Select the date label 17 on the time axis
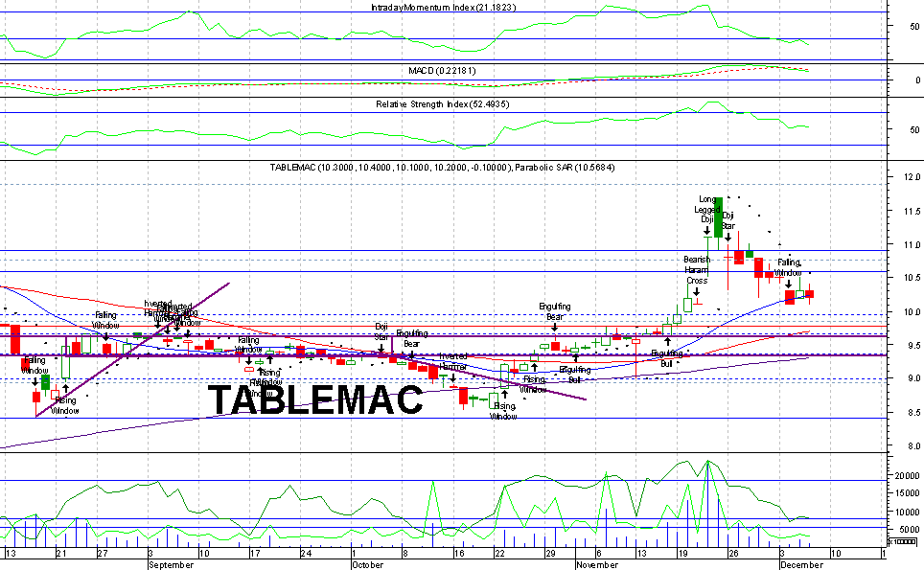This screenshot has width=924, height=570. (x=255, y=554)
